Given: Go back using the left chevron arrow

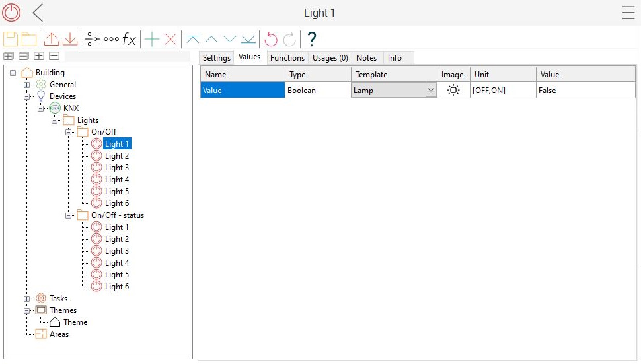Looking at the screenshot, I should (x=38, y=13).
